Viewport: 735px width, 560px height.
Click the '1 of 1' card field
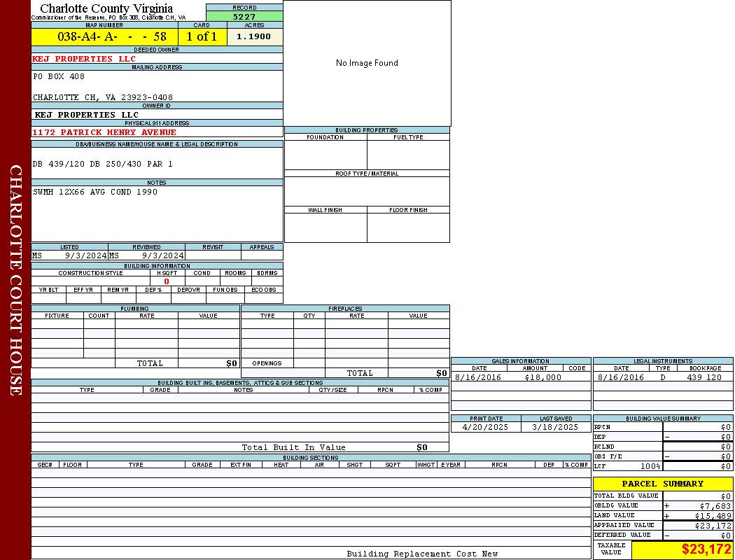[x=202, y=37]
